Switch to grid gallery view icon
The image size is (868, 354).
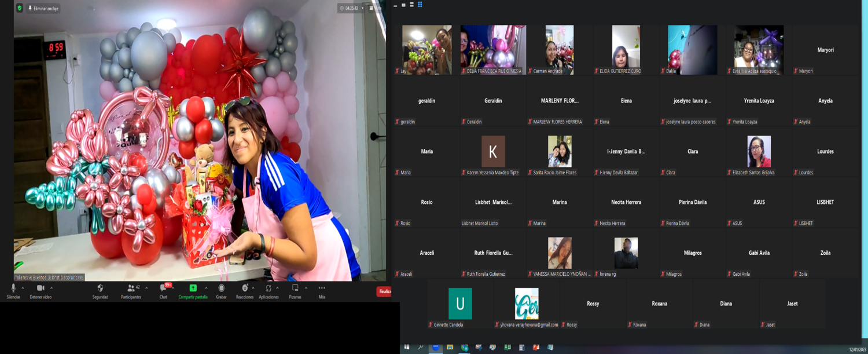point(420,5)
